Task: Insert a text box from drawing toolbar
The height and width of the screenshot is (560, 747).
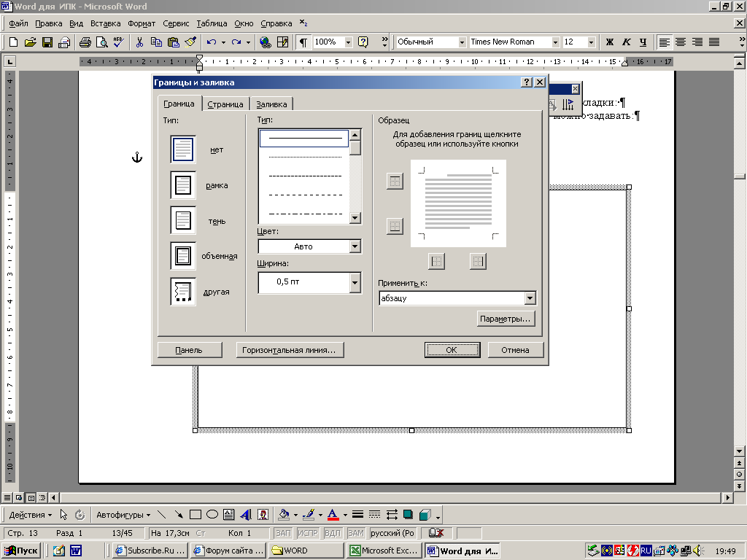Action: tap(228, 514)
